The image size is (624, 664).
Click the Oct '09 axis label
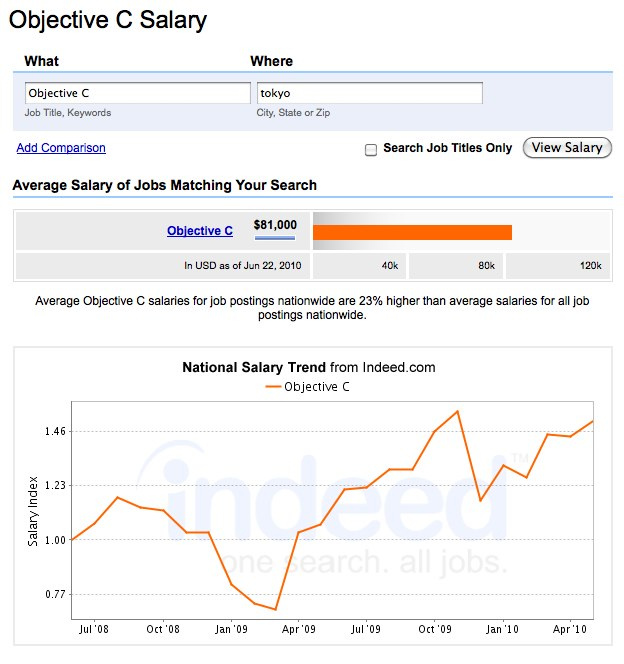435,629
